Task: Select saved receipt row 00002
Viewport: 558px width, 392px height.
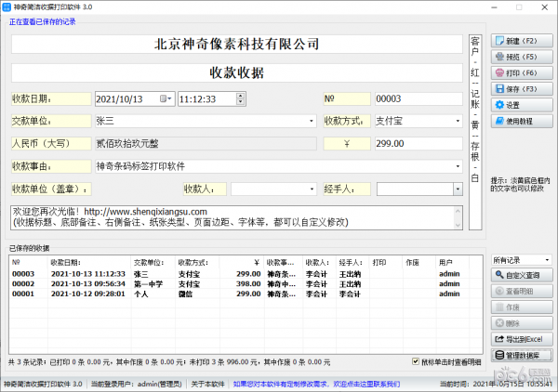Action: [246, 284]
